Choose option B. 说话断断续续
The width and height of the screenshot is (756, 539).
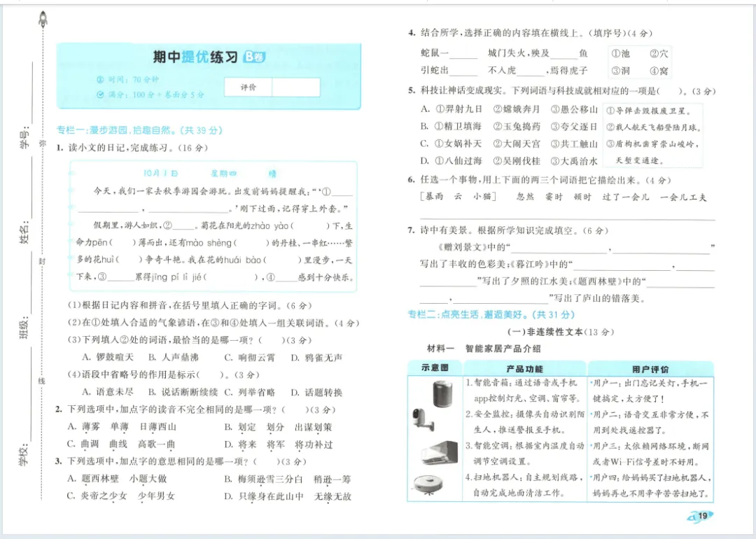(183, 392)
